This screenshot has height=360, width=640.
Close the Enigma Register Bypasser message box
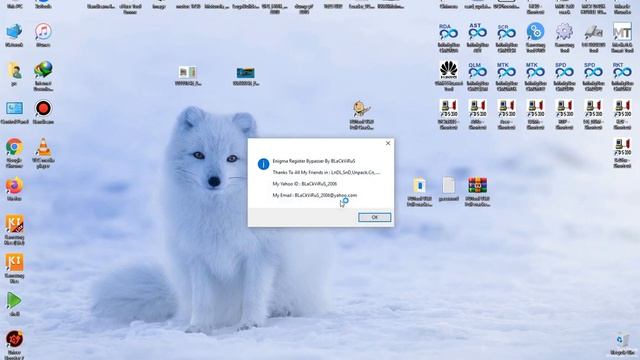point(388,143)
